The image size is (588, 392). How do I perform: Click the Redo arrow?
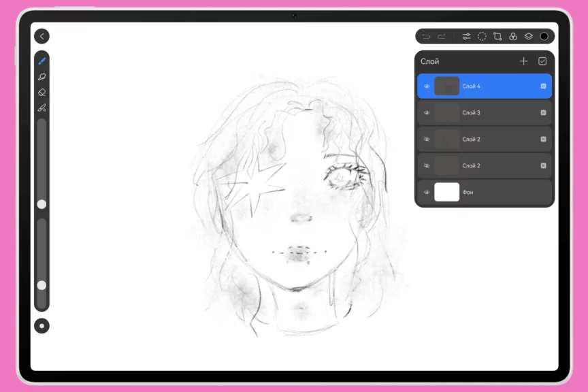442,36
